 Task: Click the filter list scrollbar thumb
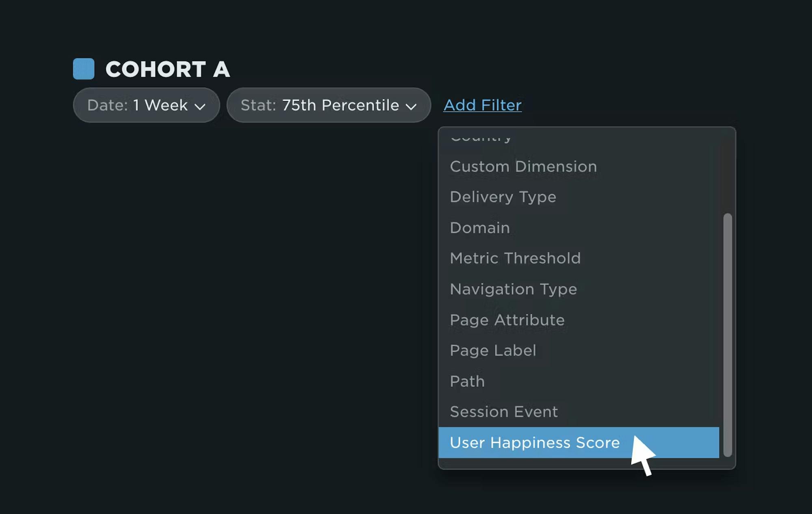(728, 335)
